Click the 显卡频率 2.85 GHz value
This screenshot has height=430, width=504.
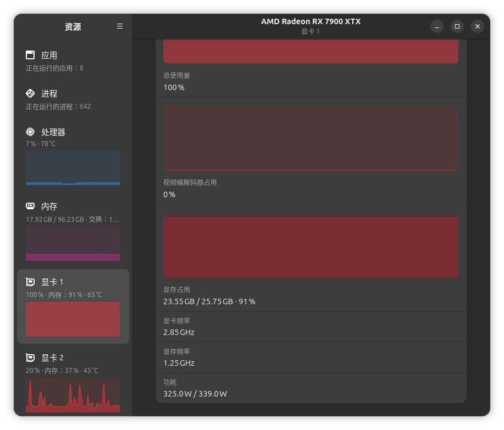(179, 332)
